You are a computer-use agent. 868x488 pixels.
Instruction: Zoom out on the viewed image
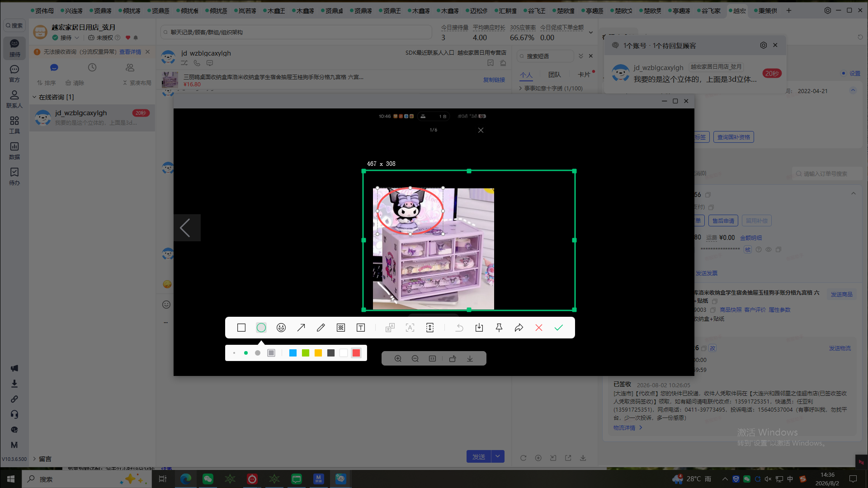coord(415,358)
